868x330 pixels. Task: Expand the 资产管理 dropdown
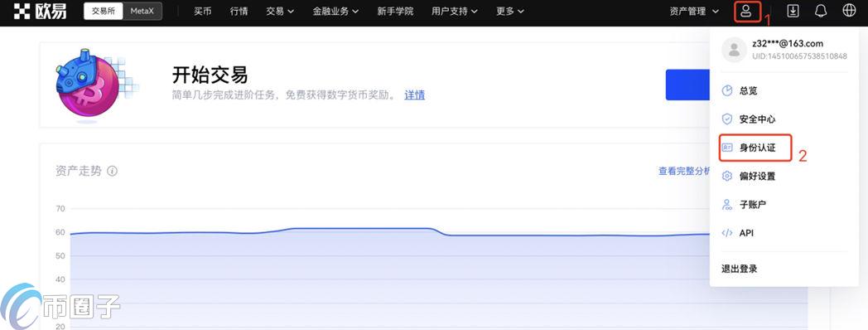694,11
